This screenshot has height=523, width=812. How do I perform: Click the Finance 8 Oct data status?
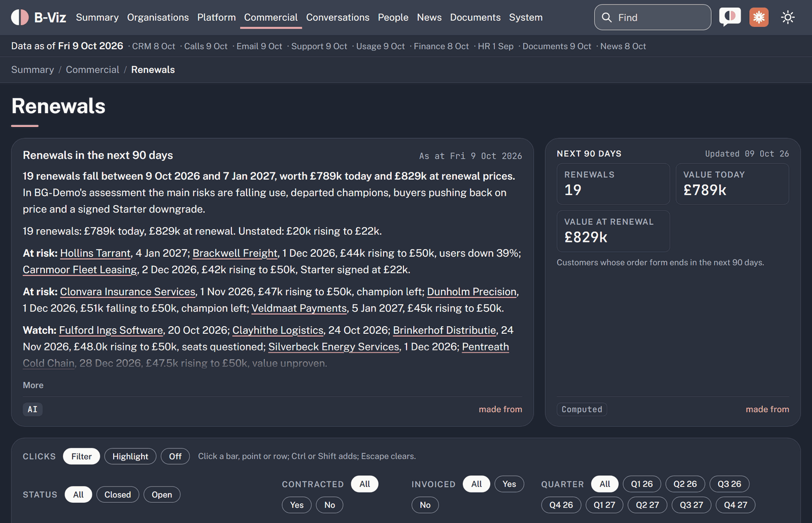point(441,46)
